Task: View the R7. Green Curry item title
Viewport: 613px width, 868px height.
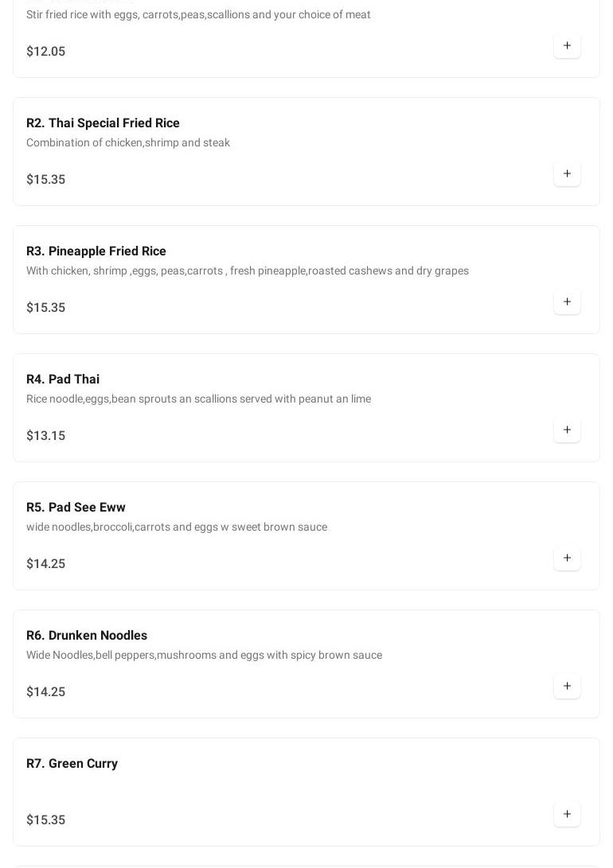Action: (x=72, y=764)
